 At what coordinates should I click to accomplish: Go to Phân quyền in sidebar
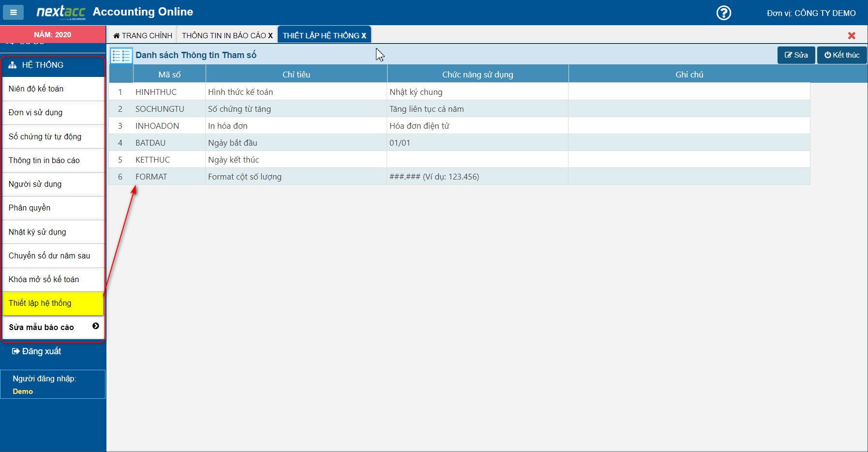tap(30, 208)
